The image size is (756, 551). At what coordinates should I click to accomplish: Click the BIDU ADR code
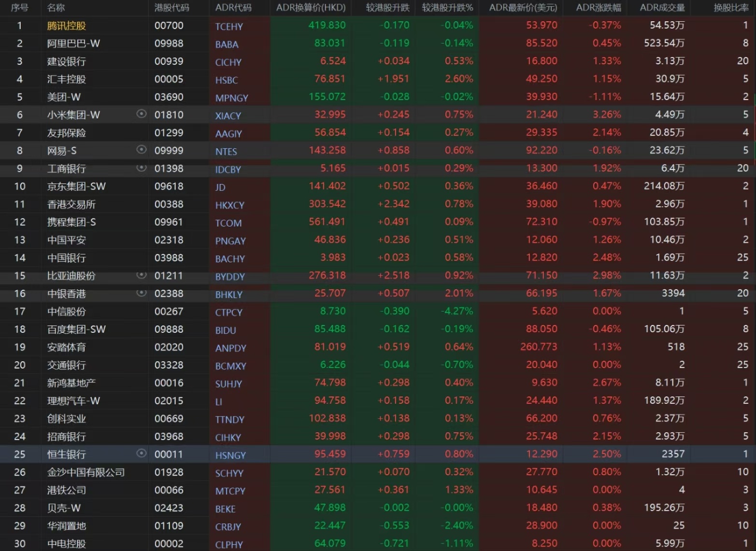[x=226, y=330]
